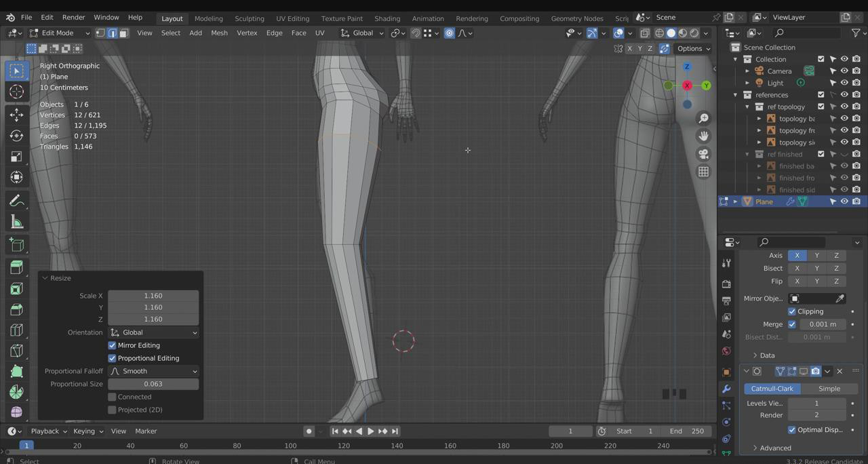Hide the Camera object with eye icon
Screen dimensions: 868x464
click(844, 71)
